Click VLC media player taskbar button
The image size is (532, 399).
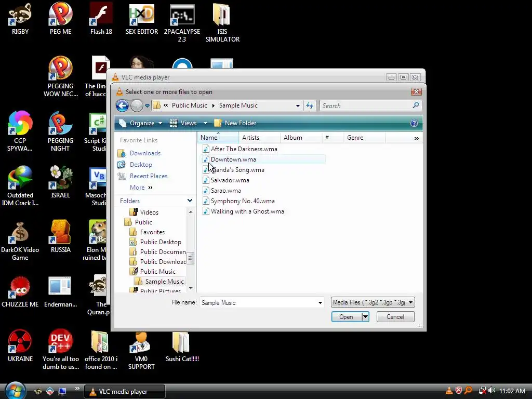(x=125, y=392)
